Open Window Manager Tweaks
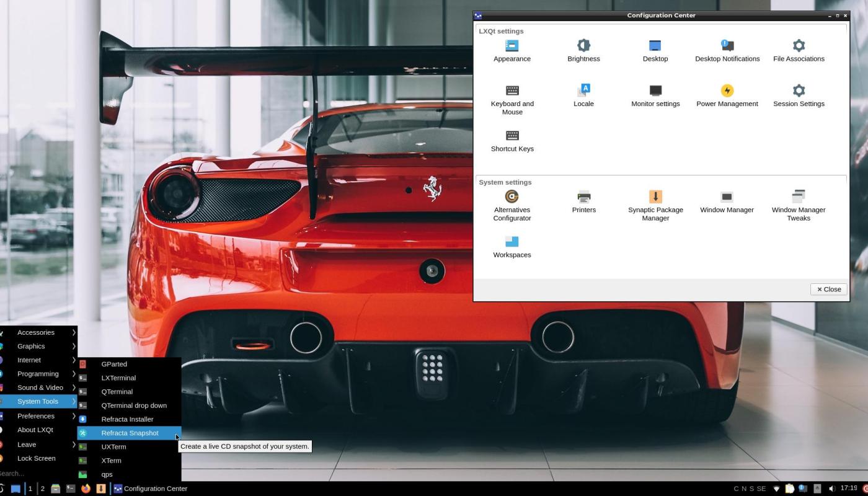Viewport: 868px width, 496px height. pos(799,206)
